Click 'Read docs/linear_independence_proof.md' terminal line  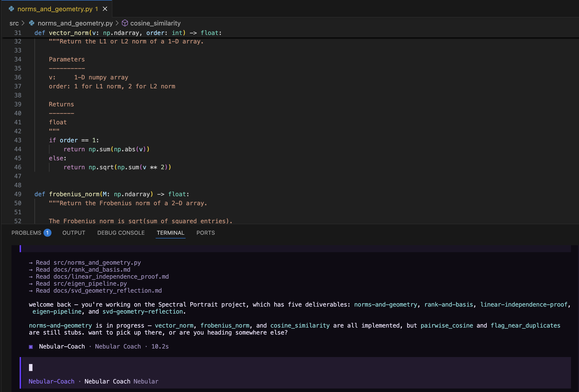click(x=99, y=277)
